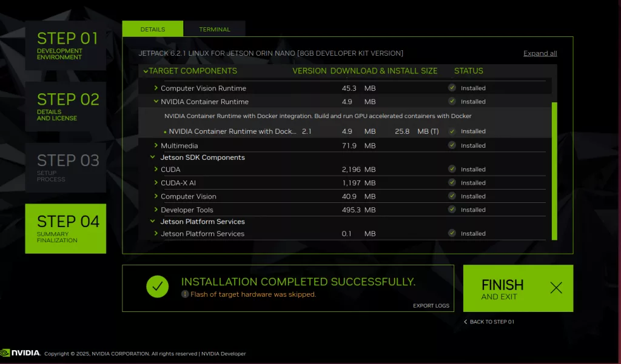The height and width of the screenshot is (364, 621).
Task: Collapse the Jetson SDK Components group
Action: pos(152,157)
